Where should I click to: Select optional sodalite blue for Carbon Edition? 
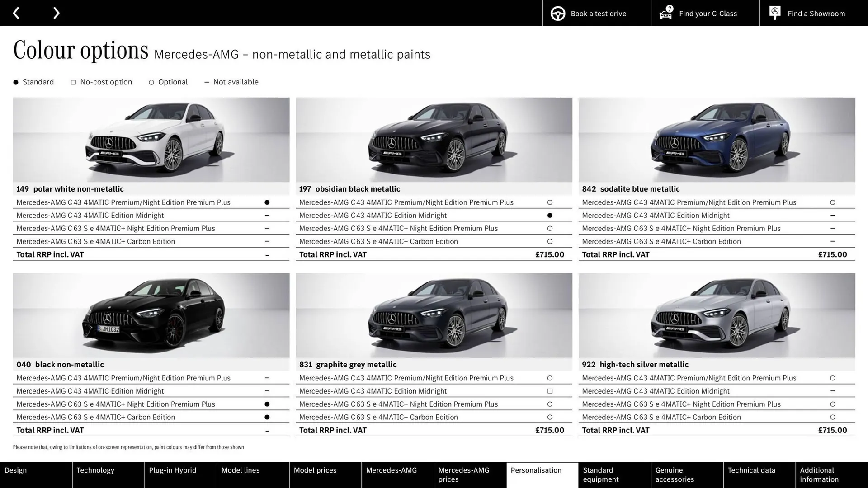point(833,241)
